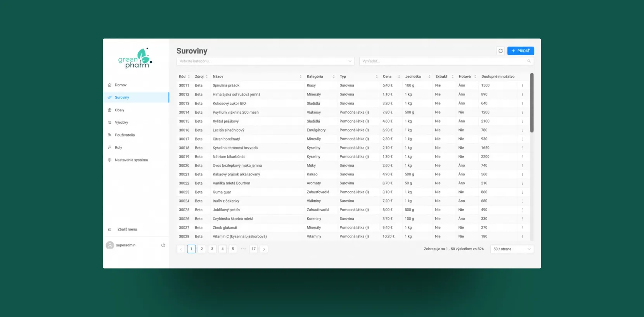Viewport: 644px width, 317px height.
Task: Open row actions for Kakaový prášok alkalizovaný
Action: tap(522, 174)
